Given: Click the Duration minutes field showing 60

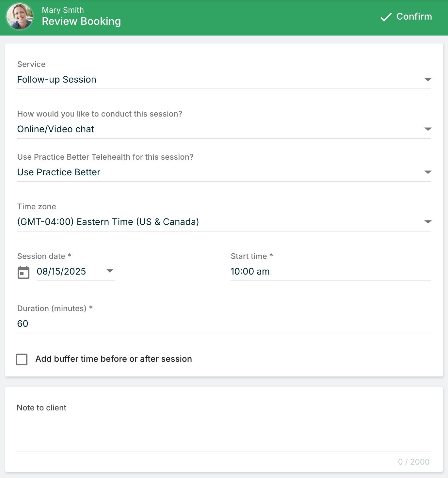Looking at the screenshot, I should pos(223,324).
